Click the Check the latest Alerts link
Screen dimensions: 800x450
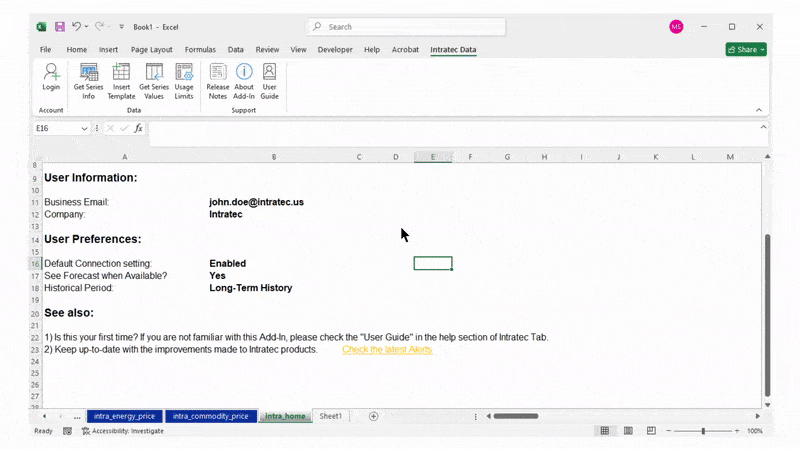tap(387, 350)
